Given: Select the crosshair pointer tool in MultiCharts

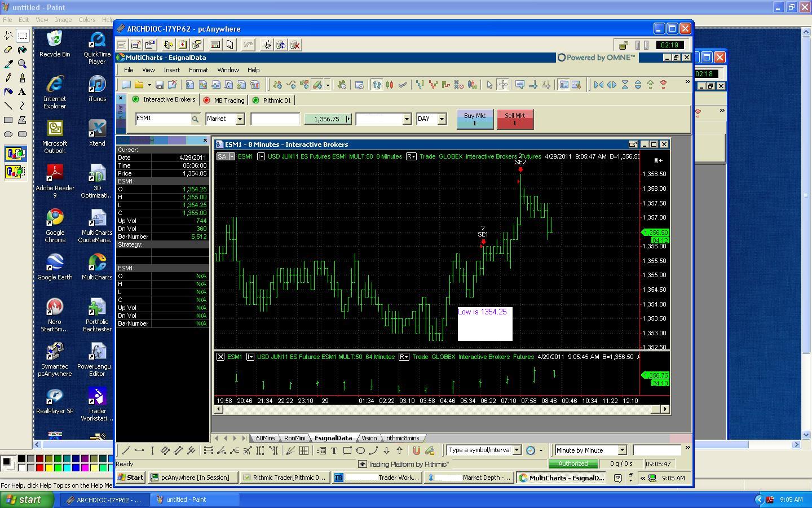Looking at the screenshot, I should point(502,85).
